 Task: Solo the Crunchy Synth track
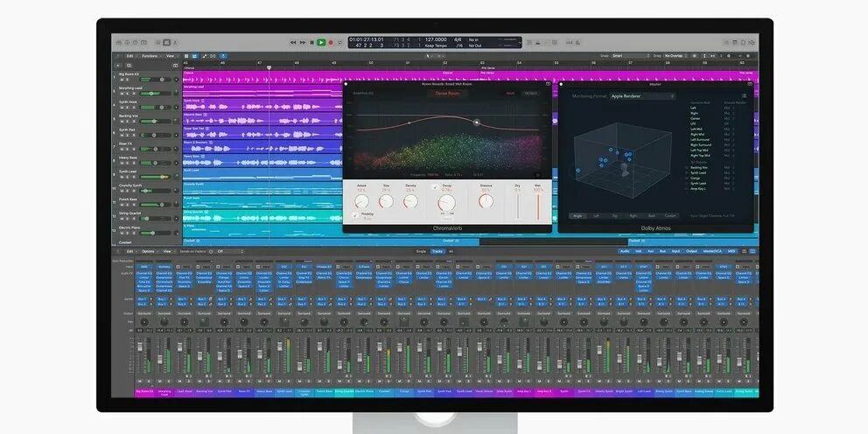pos(128,191)
